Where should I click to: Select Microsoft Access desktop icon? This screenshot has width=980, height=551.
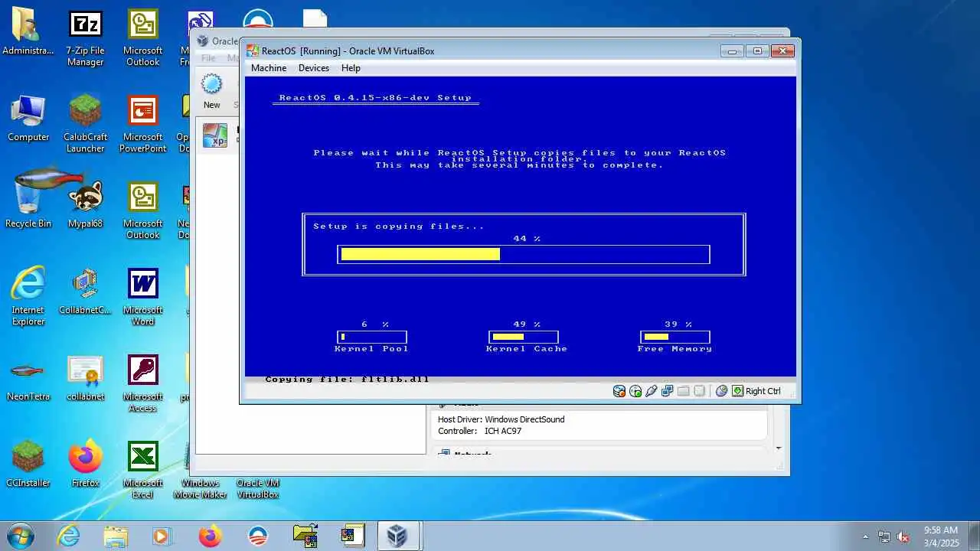(x=142, y=383)
